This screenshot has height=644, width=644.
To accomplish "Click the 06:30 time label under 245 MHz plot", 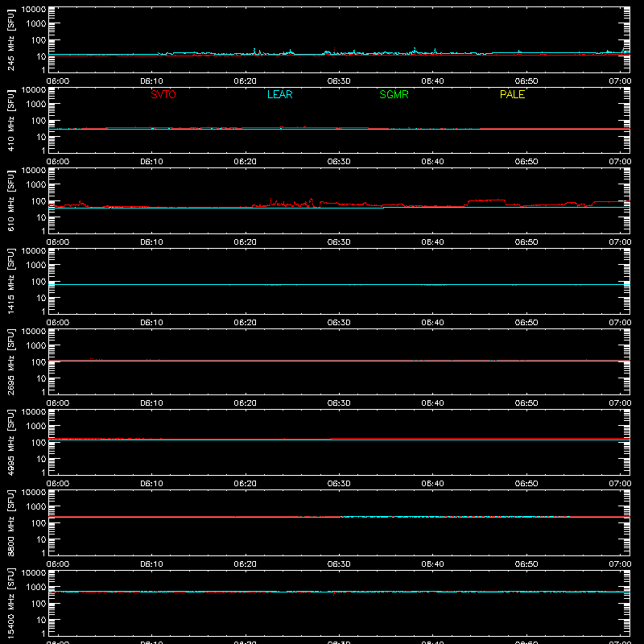I will click(339, 81).
